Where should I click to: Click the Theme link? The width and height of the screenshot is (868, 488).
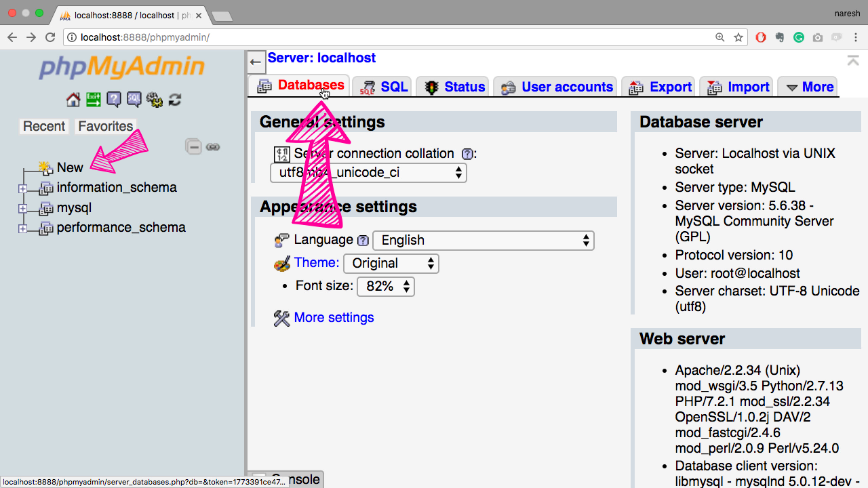tap(317, 263)
